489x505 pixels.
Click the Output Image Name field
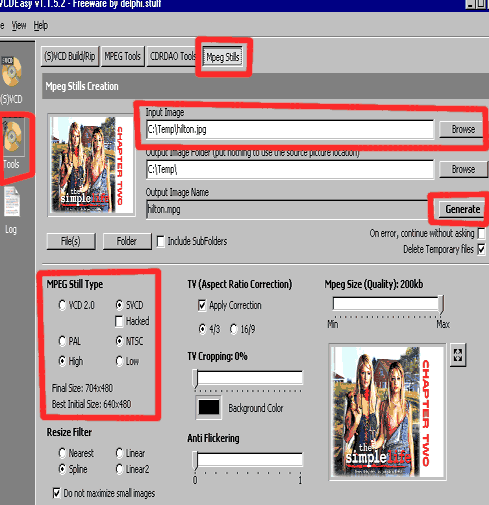287,209
